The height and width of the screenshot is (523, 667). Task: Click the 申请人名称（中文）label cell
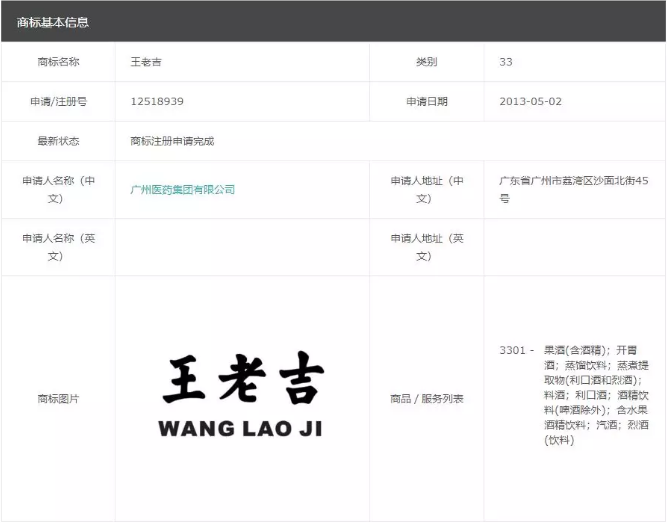(58, 190)
